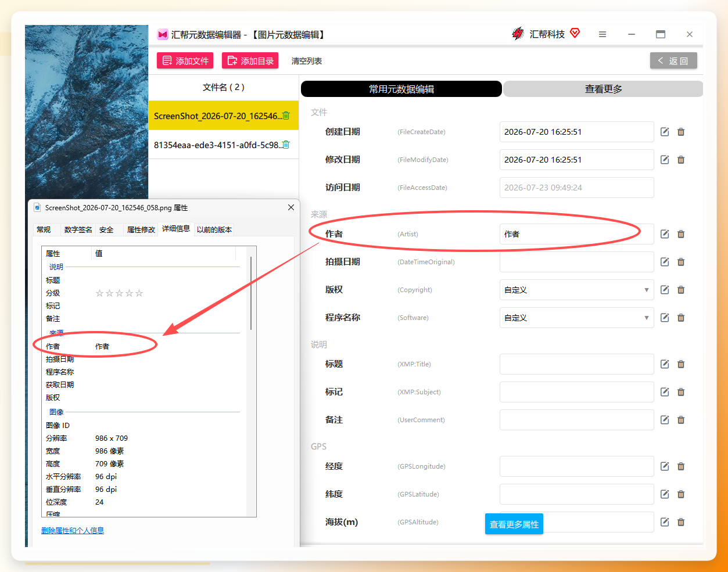Click the trash icon for 版权 (Copyright) row
Image resolution: width=728 pixels, height=572 pixels.
coord(681,290)
